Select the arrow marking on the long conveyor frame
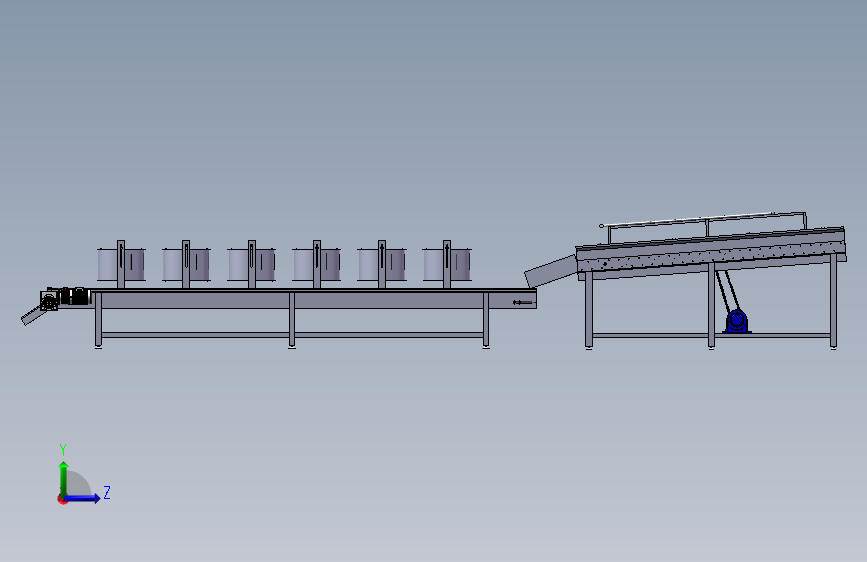The height and width of the screenshot is (562, 867). coord(523,302)
